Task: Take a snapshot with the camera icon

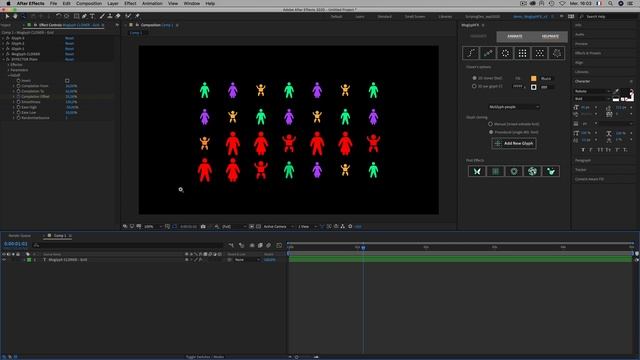Action: (203, 227)
